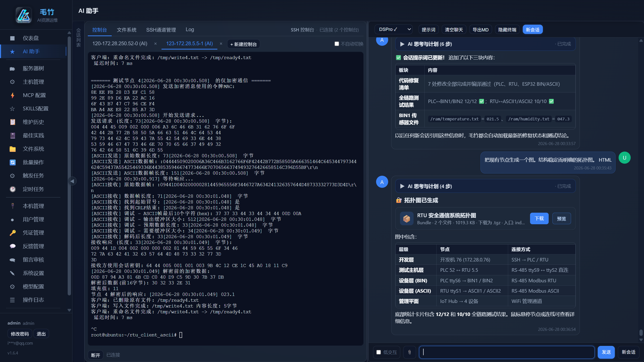Viewport: 644px width, 362px height.
Task: Open the Log tab
Action: coord(190,30)
